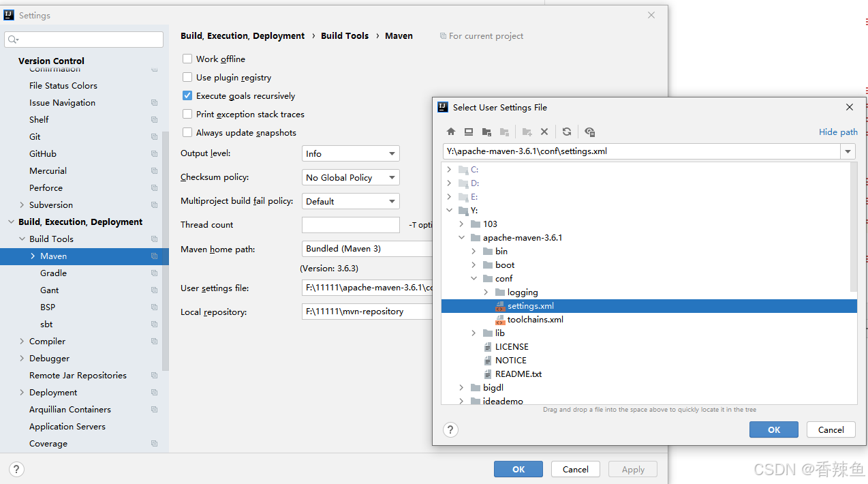
Task: Click Build Tools breadcrumb
Action: coord(345,36)
